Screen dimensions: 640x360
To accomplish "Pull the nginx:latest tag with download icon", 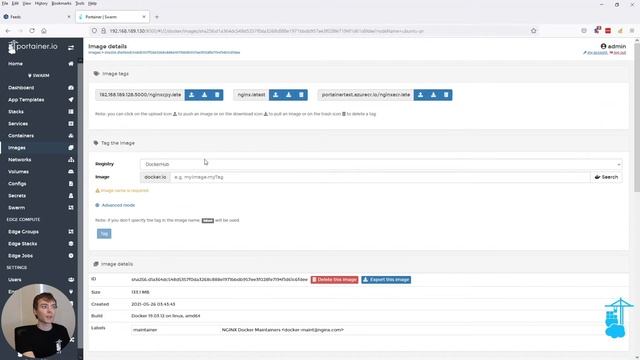I will click(289, 95).
